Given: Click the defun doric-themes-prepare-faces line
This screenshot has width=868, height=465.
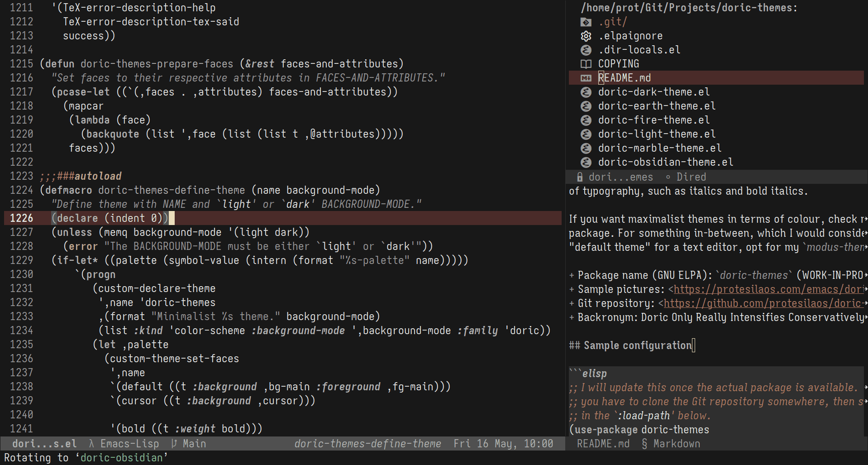Looking at the screenshot, I should [222, 64].
